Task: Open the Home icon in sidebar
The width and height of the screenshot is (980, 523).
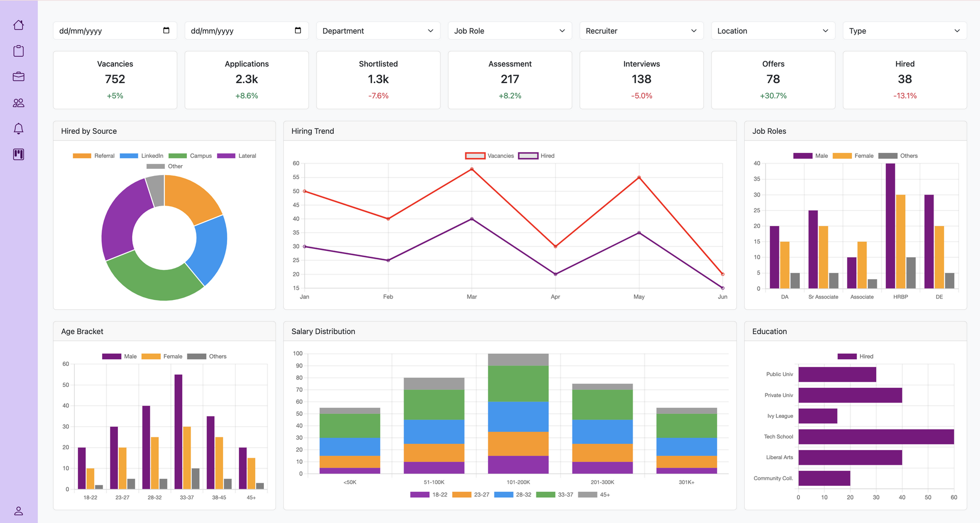Action: [x=18, y=25]
